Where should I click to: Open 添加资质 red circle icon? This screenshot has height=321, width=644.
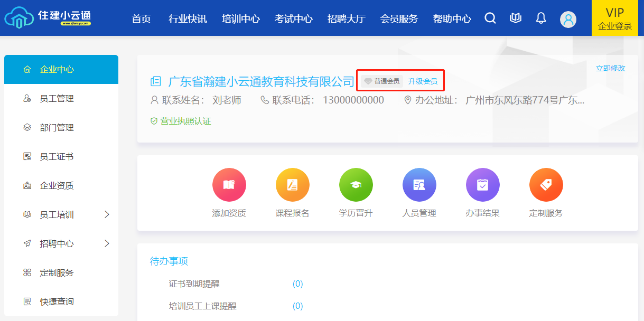click(x=229, y=185)
